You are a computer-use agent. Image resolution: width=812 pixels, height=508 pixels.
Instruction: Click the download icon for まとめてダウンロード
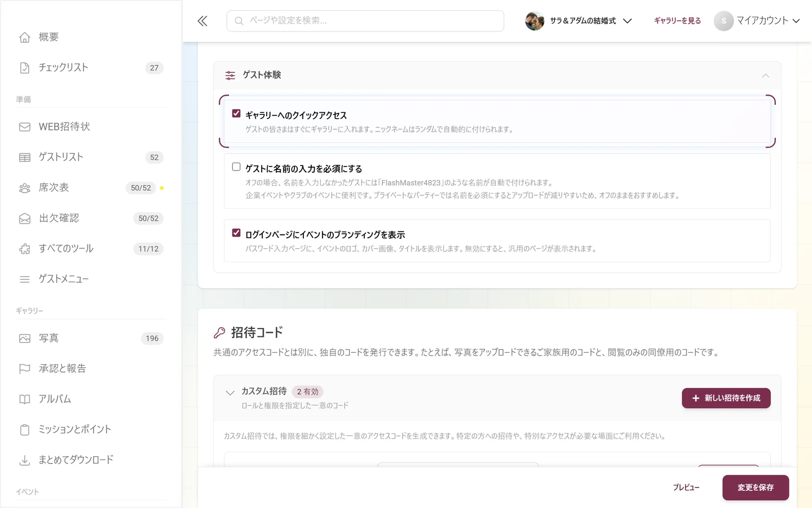coord(25,461)
